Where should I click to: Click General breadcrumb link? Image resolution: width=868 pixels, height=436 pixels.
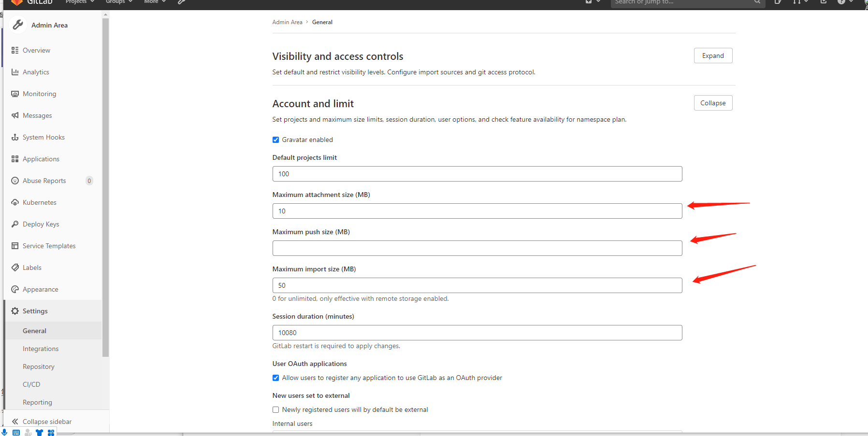coord(322,22)
